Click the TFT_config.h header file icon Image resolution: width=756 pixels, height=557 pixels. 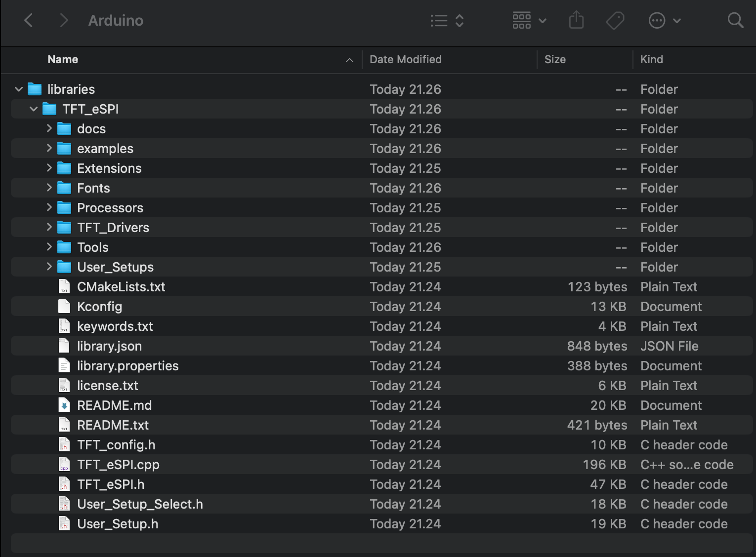(64, 445)
